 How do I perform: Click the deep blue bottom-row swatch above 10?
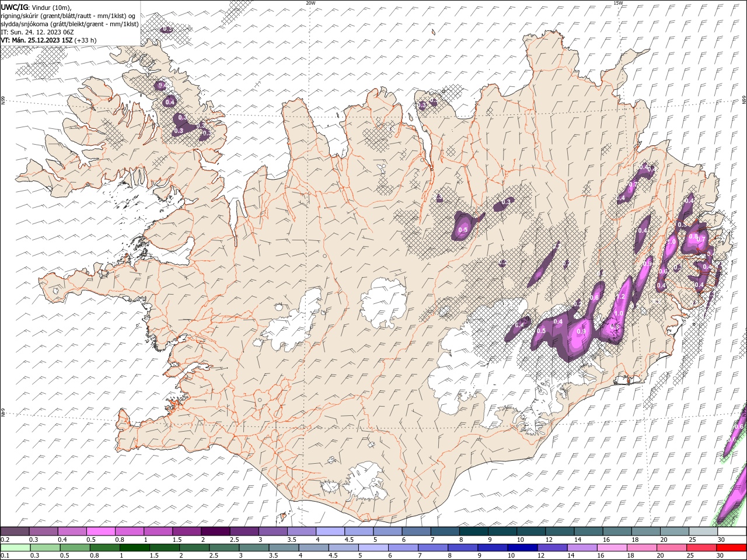[522, 547]
